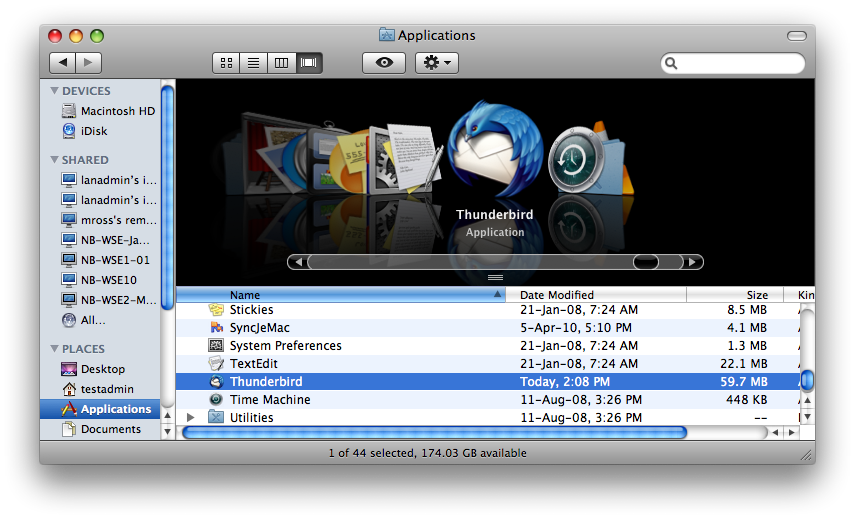Viewport: 855px width, 519px height.
Task: Click the Cover Flow scrubber thumb
Action: tap(646, 262)
